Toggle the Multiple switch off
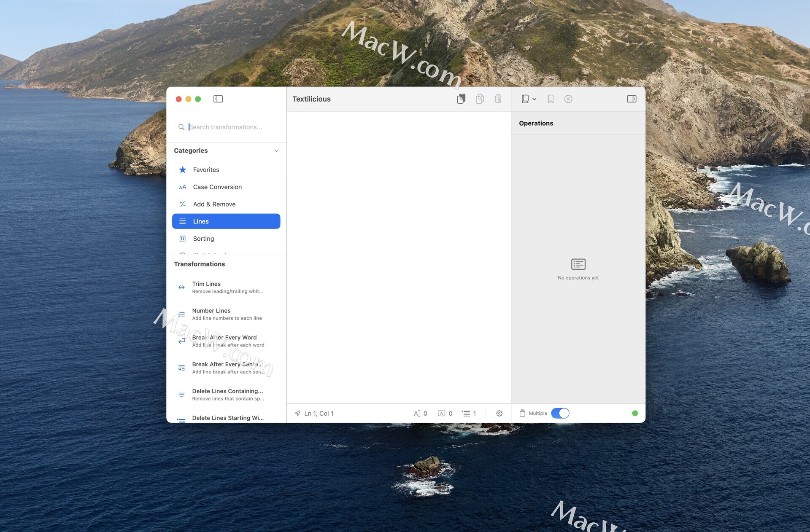This screenshot has width=810, height=532. (x=560, y=414)
